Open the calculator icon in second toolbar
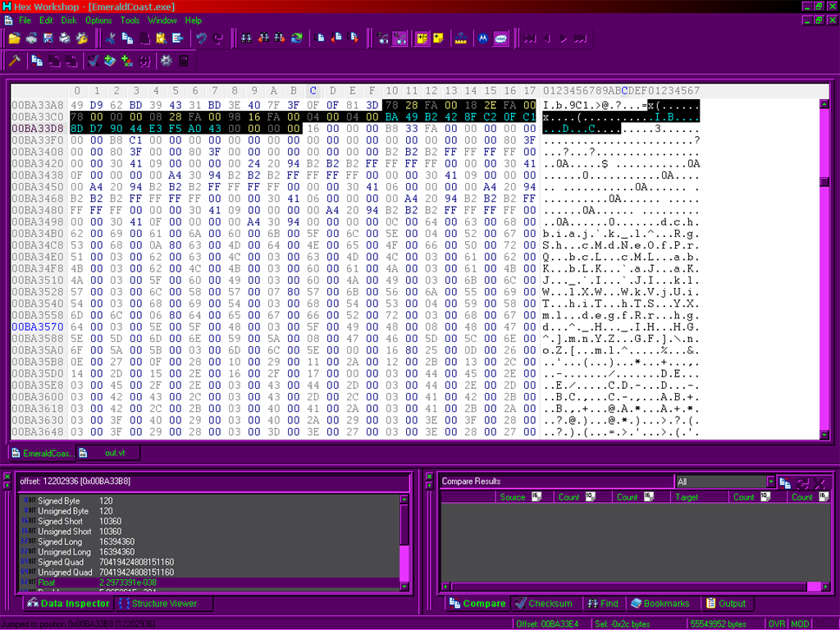This screenshot has height=630, width=840. click(x=184, y=61)
